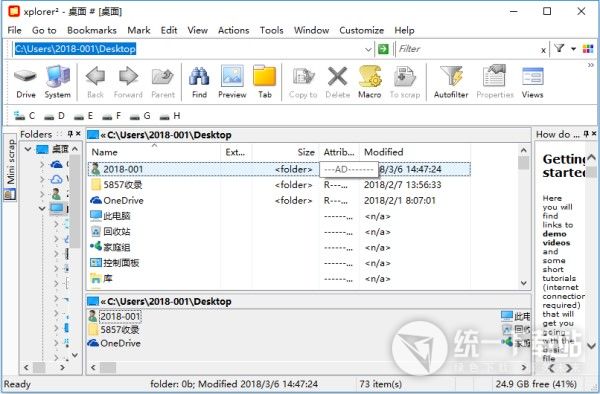
Task: Switch to drive F
Action: click(x=112, y=116)
